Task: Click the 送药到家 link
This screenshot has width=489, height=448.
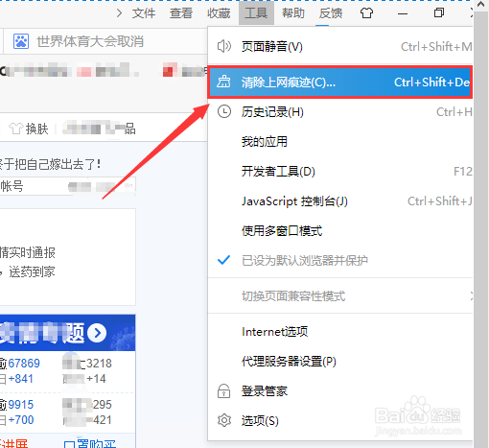Action: (32, 272)
